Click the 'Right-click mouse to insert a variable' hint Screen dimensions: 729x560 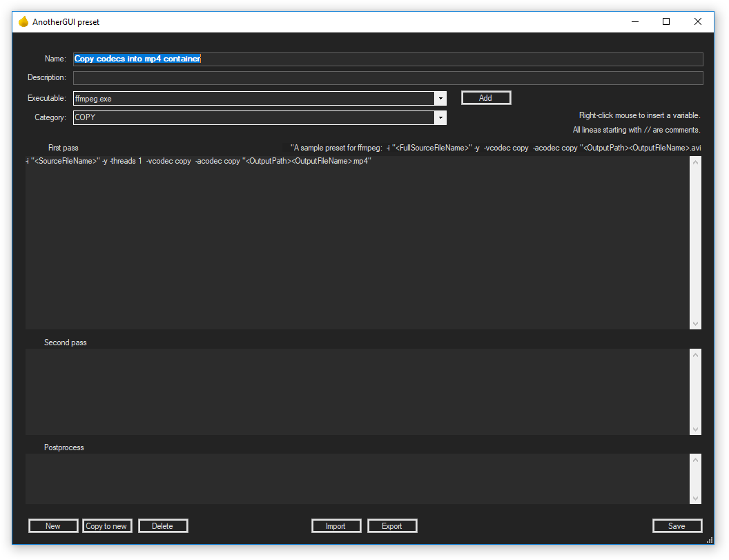pos(639,115)
